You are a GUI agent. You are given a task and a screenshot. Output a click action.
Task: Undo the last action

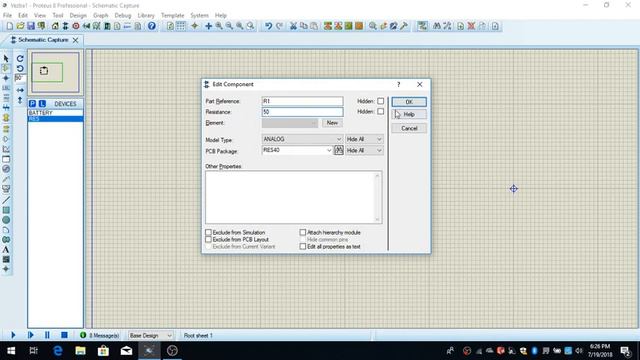(x=268, y=26)
